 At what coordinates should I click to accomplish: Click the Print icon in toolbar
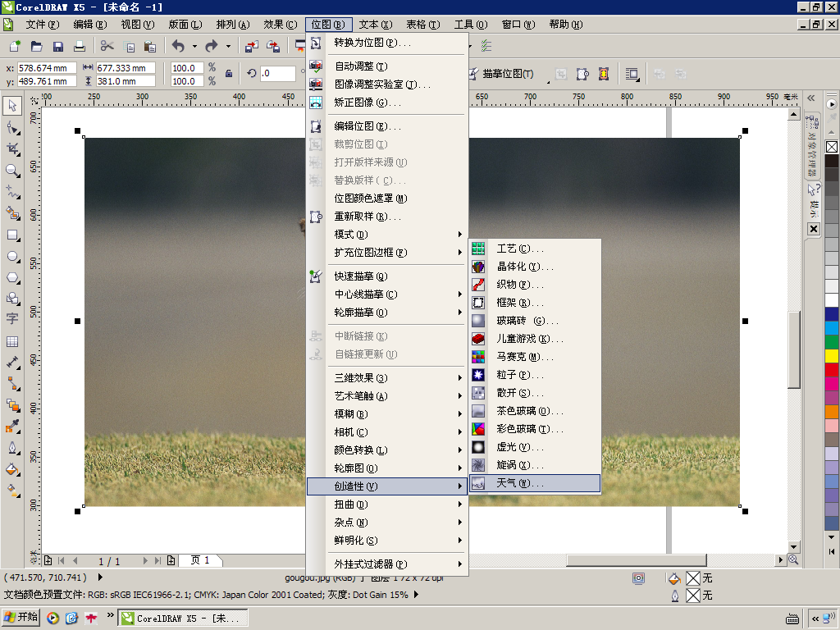tap(80, 47)
